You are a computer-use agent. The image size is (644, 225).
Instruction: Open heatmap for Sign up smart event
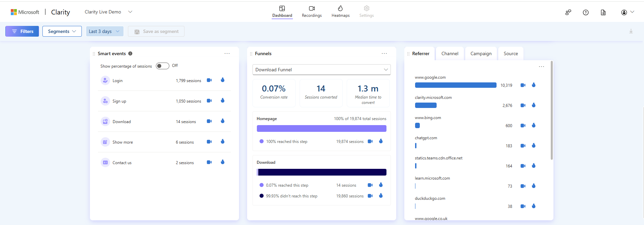(223, 101)
